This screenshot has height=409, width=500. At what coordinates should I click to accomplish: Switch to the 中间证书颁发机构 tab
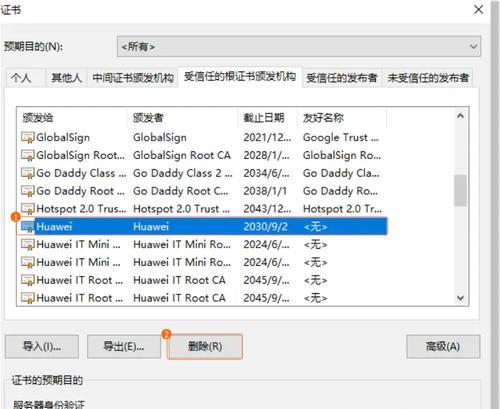tap(133, 78)
